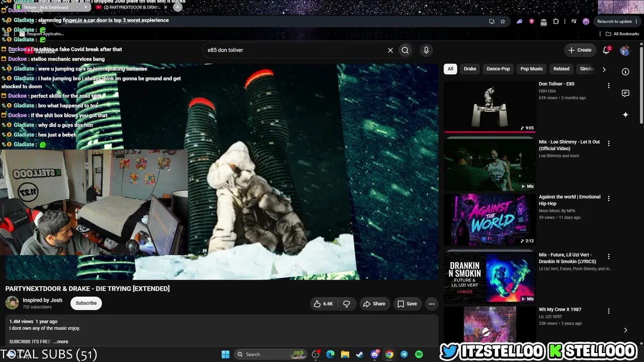Screen dimensions: 644x362
Task: Open options for Wit My Crew video
Action: (x=609, y=311)
